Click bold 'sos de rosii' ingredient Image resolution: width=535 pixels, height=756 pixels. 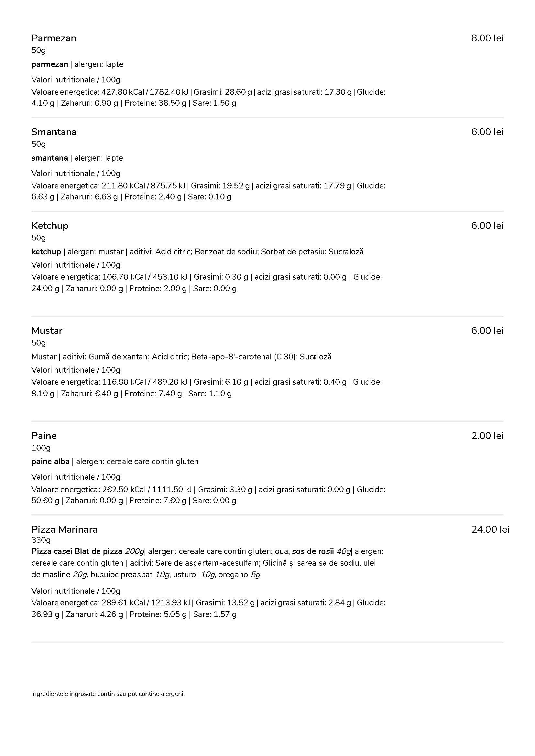(313, 551)
